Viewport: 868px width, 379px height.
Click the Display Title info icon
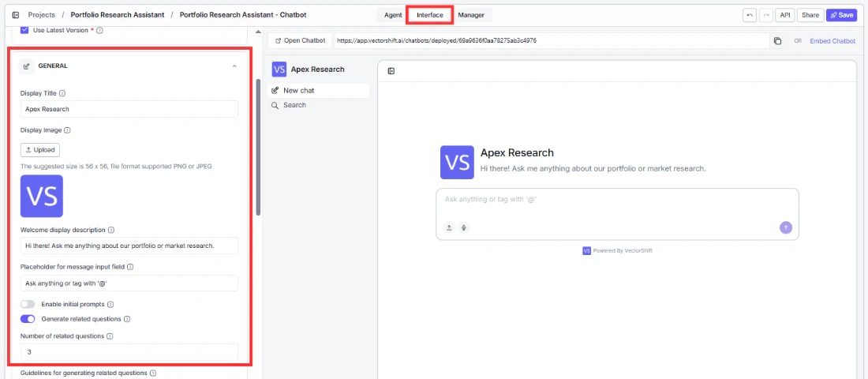tap(62, 94)
